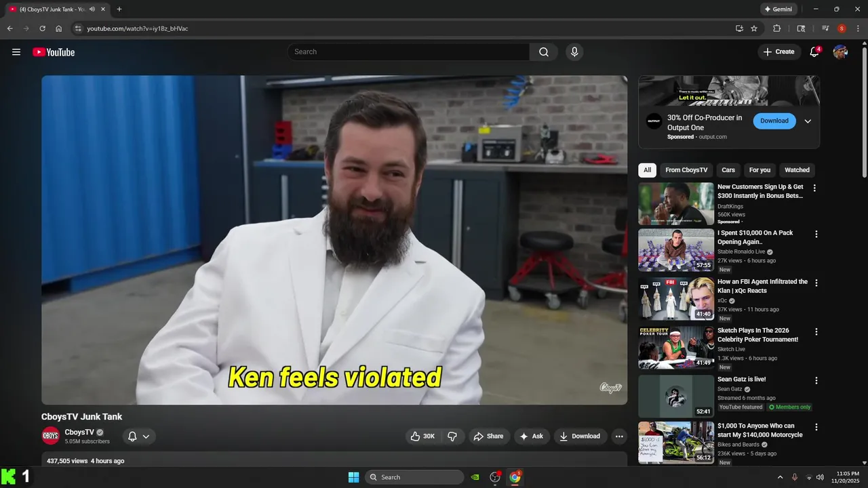This screenshot has width=868, height=488.
Task: Expand the Output ad chevron
Action: [808, 121]
